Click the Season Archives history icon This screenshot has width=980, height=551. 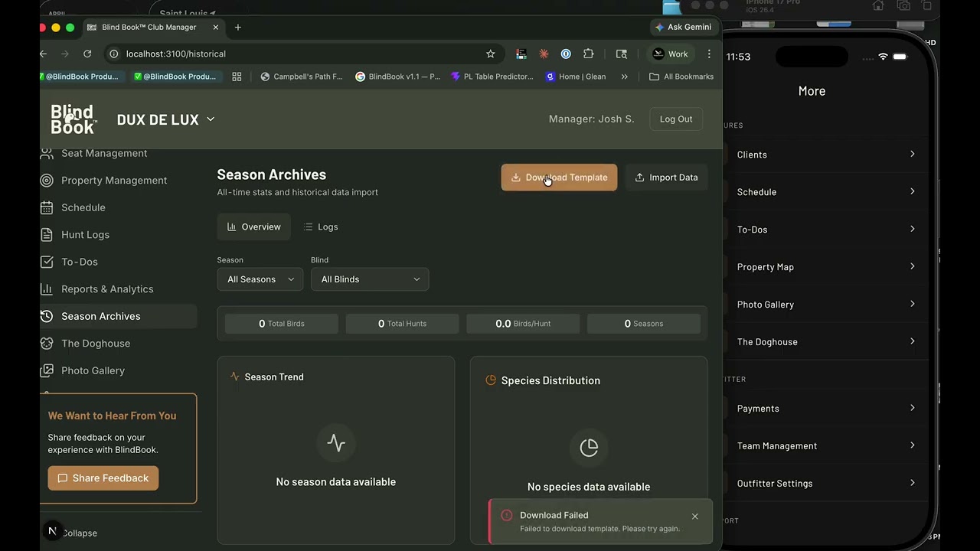point(47,316)
